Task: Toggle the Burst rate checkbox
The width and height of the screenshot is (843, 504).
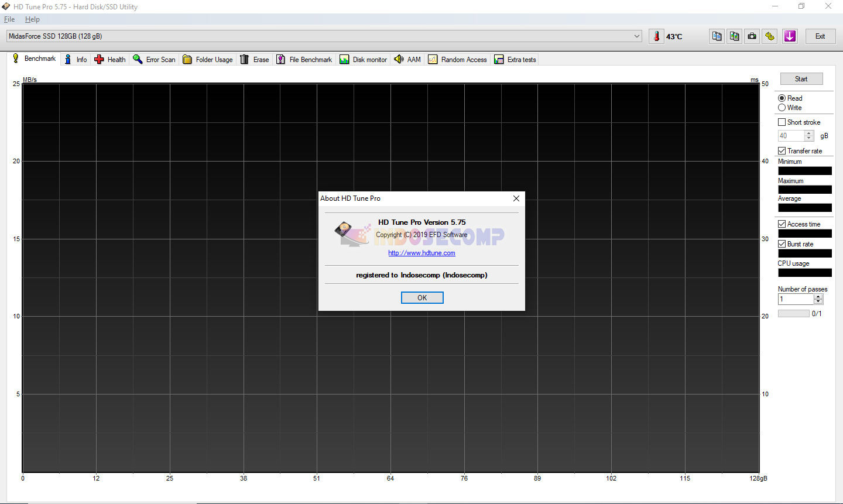Action: click(782, 244)
